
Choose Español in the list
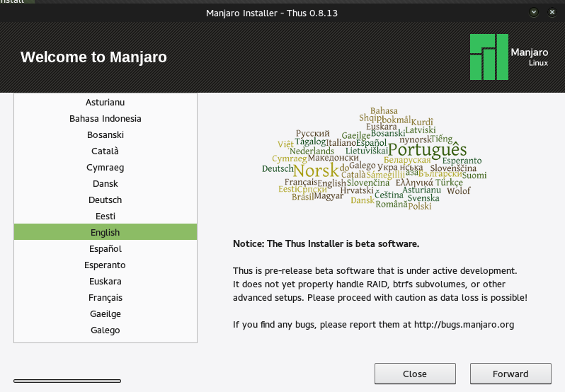click(105, 249)
